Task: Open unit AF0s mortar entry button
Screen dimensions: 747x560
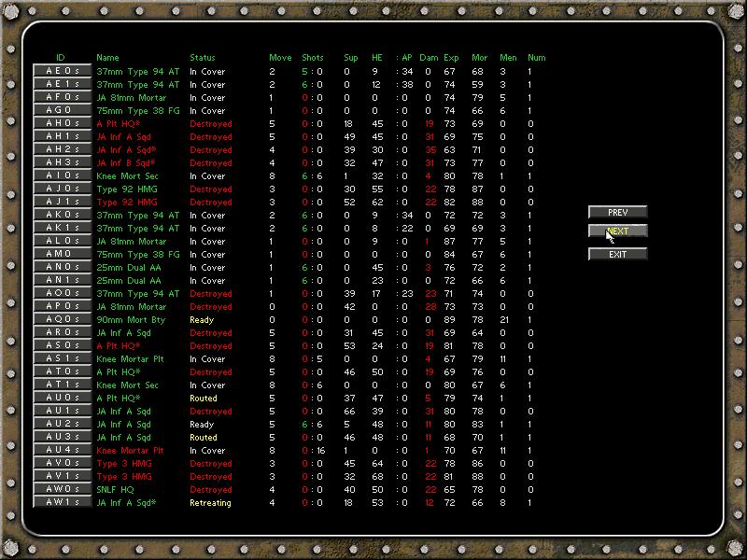Action: pos(62,97)
